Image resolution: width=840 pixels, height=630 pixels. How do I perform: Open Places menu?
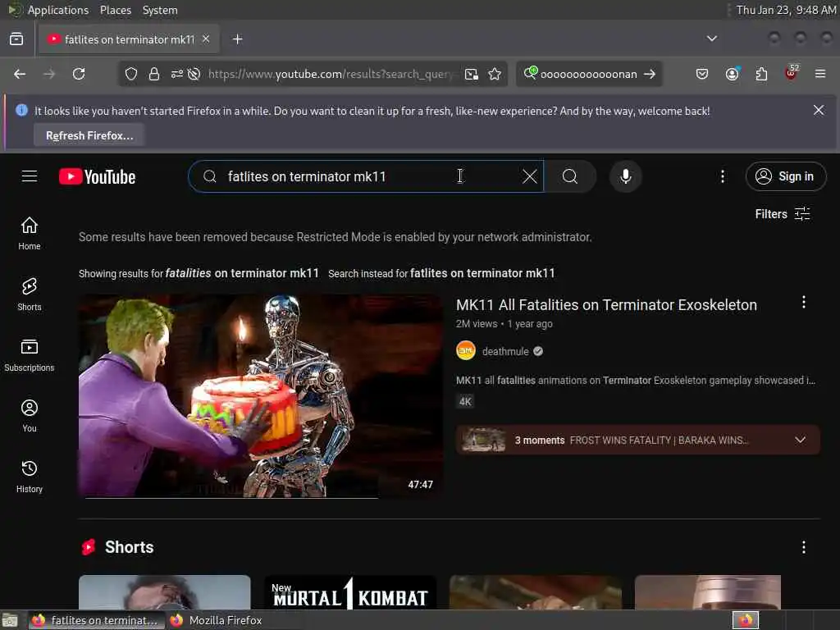click(x=115, y=10)
